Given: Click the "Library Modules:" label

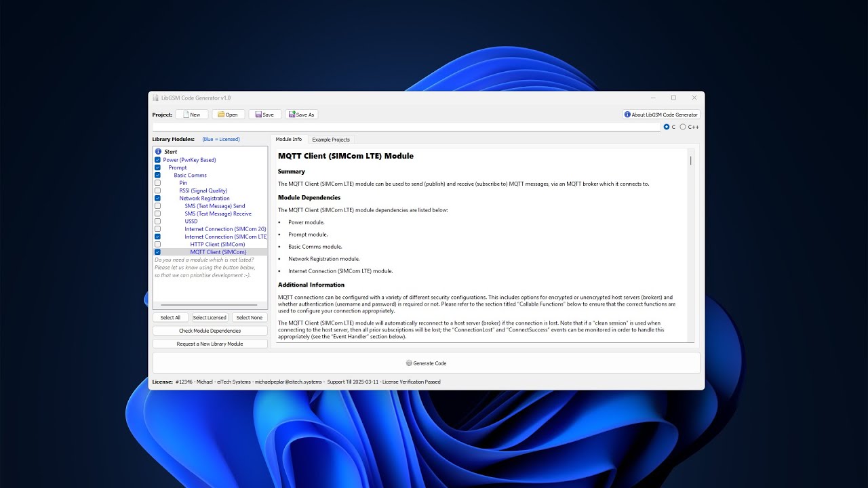Looking at the screenshot, I should [x=173, y=139].
